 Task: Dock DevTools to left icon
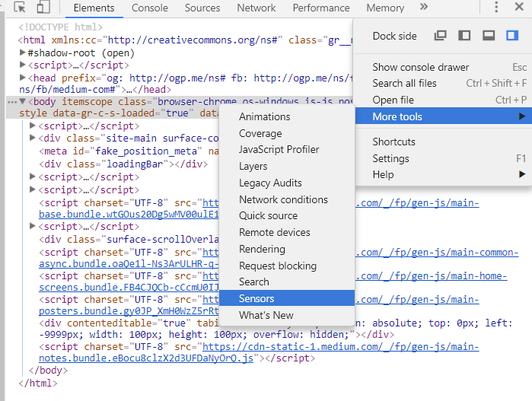[464, 36]
